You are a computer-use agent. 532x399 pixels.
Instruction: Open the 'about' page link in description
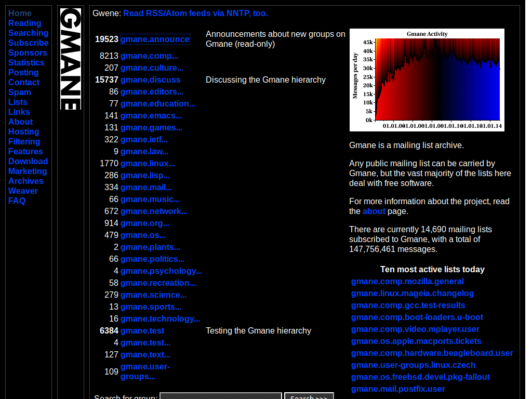374,211
